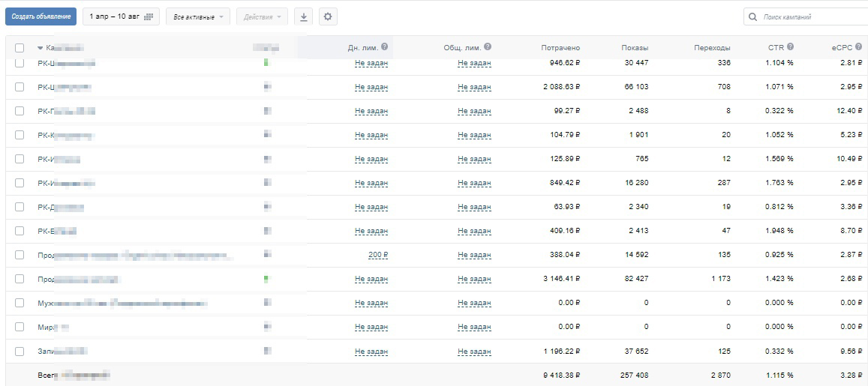Image resolution: width=868 pixels, height=386 pixels.
Task: Click help icon next to CTR
Action: tap(791, 47)
